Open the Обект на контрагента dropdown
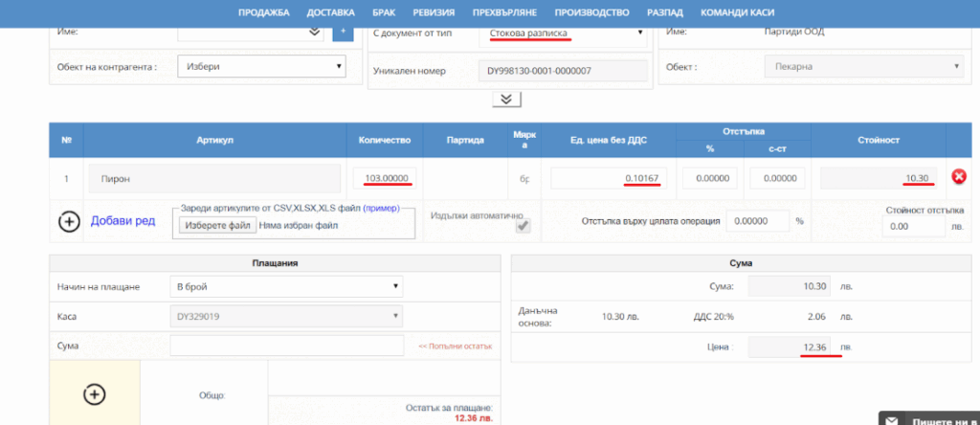980x425 pixels. coord(261,67)
